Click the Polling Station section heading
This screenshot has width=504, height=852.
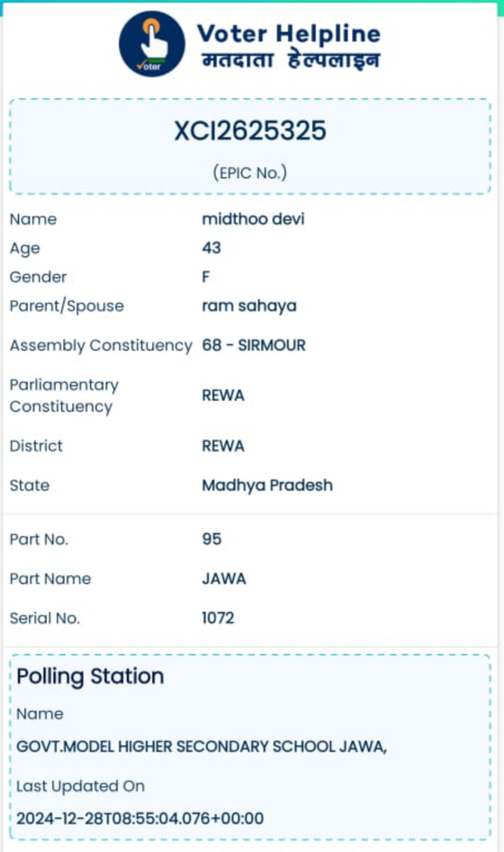[x=90, y=676]
